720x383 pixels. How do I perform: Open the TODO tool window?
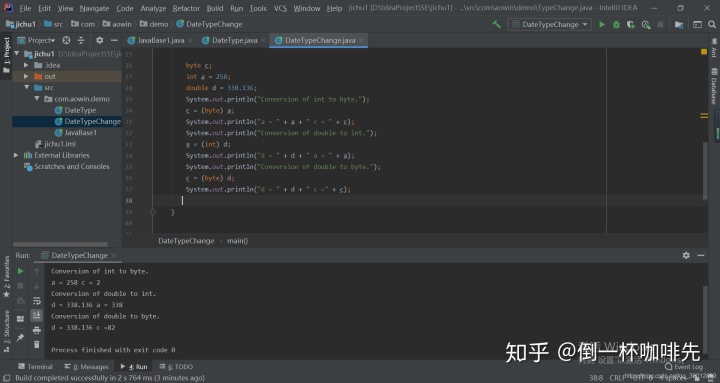click(x=176, y=366)
